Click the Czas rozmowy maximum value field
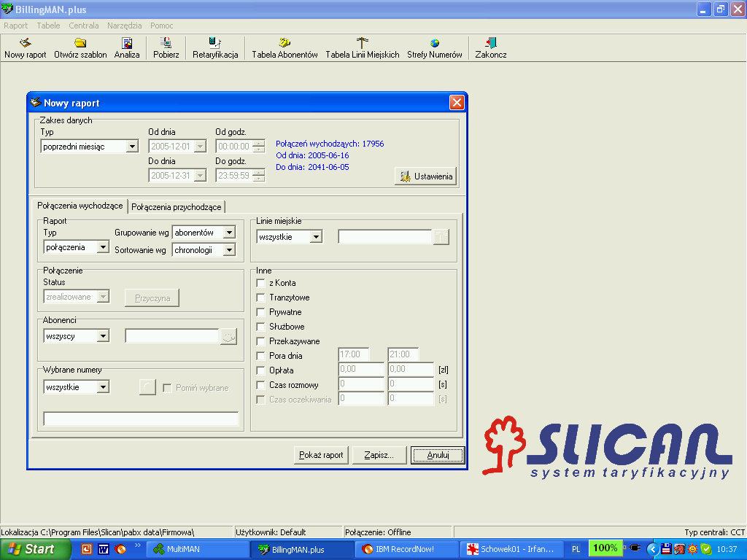This screenshot has height=560, width=747. 411,384
